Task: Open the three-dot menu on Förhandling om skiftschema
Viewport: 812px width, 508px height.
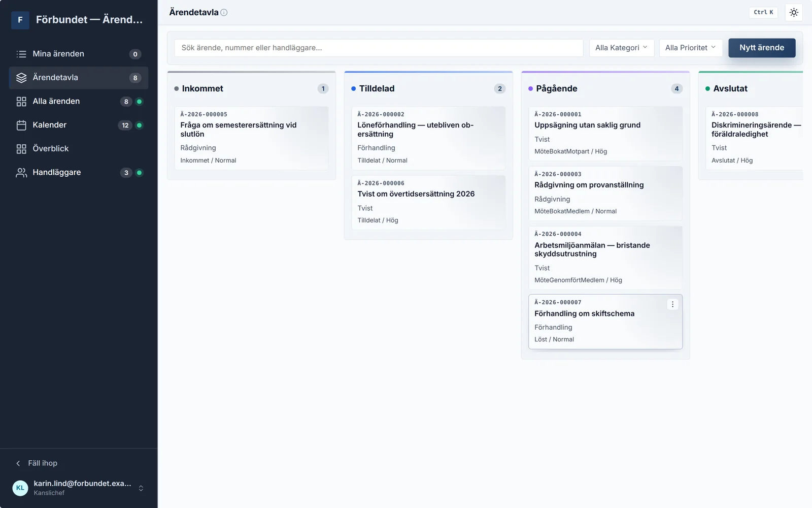Action: click(x=672, y=304)
